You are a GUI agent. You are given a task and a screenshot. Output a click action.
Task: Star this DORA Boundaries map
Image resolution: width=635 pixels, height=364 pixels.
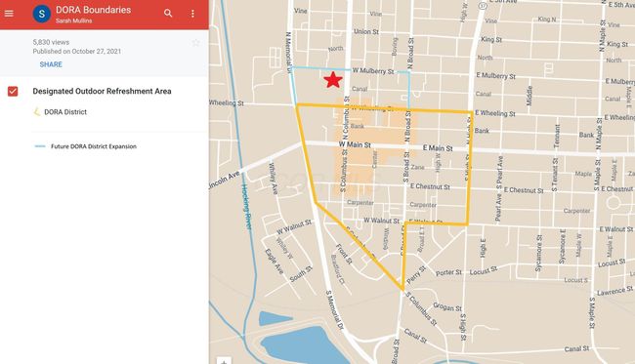pos(196,43)
